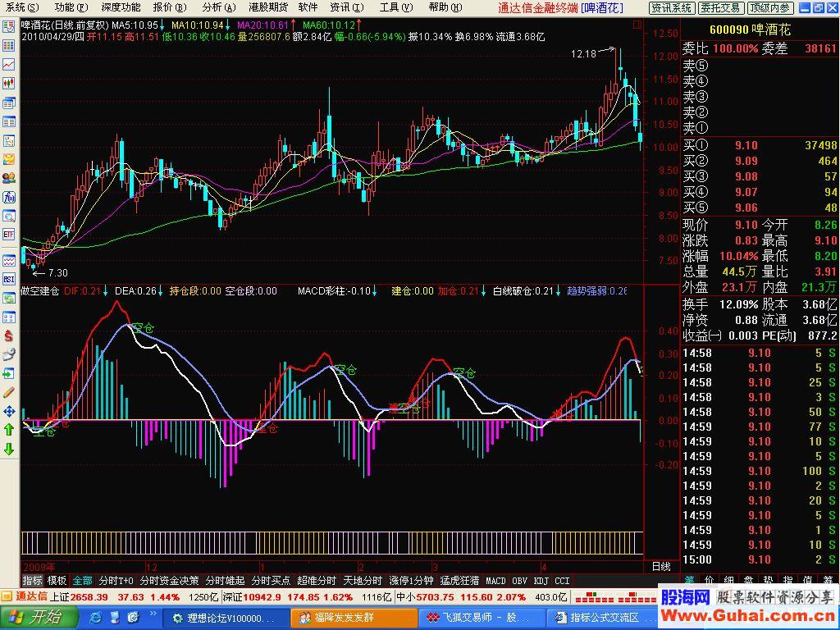
Task: Select the CCI indicator tab
Action: tap(562, 581)
